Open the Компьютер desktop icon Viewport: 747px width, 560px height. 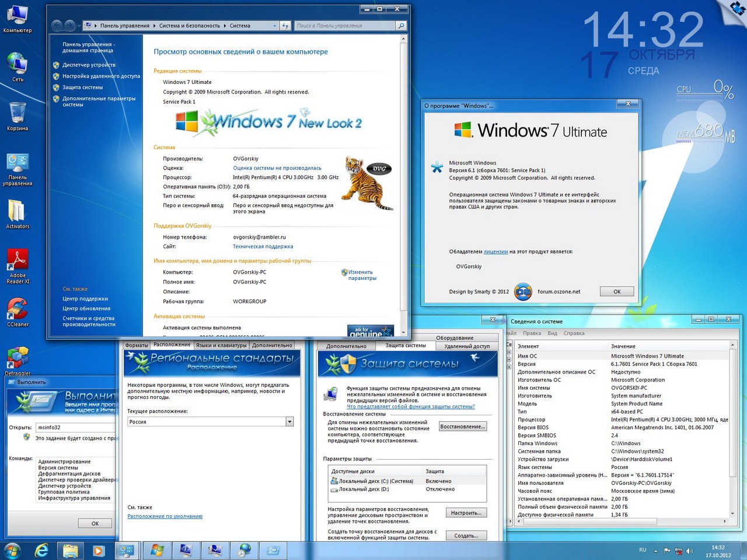point(18,17)
